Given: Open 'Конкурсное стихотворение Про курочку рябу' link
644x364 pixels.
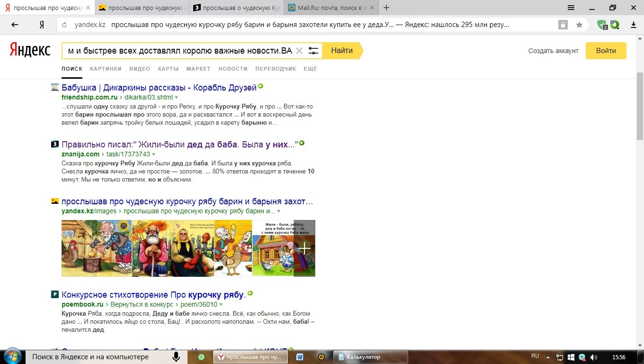Looking at the screenshot, I should tap(154, 295).
